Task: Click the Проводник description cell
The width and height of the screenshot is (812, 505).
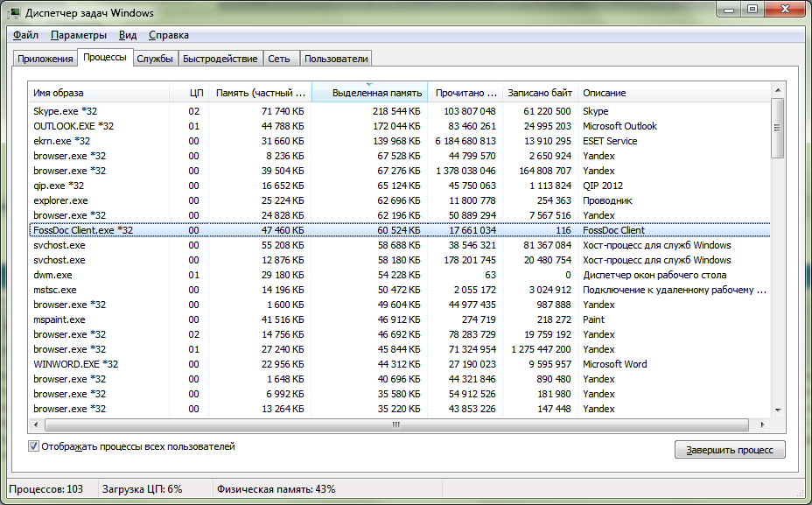Action: 607,200
